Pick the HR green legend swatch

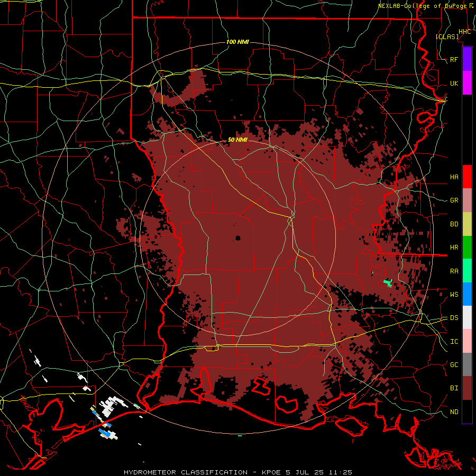(x=467, y=248)
